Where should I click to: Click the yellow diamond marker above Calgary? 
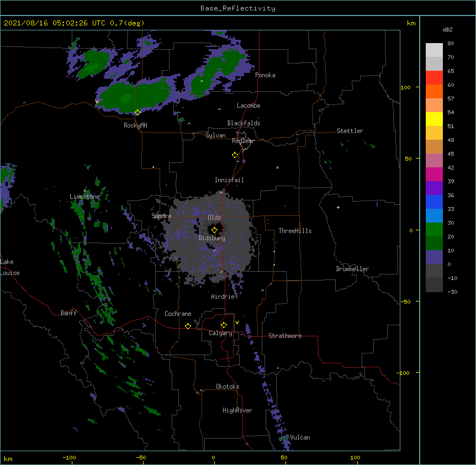[x=224, y=325]
